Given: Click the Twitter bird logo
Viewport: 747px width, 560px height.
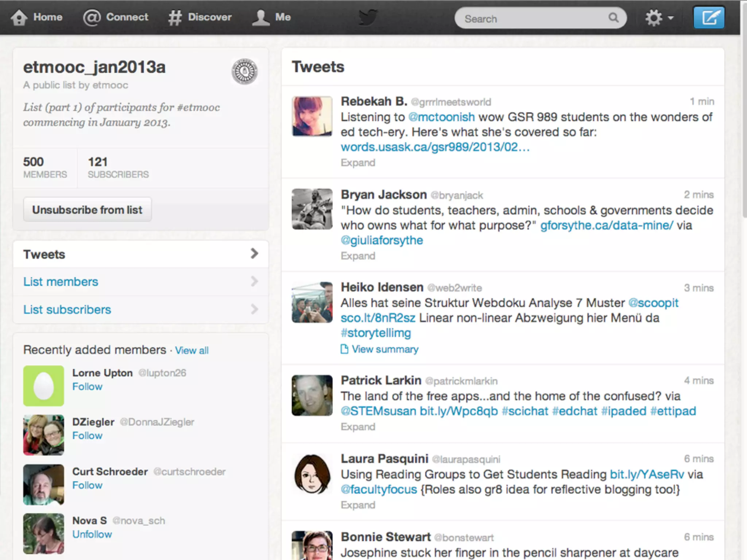Looking at the screenshot, I should [x=368, y=17].
